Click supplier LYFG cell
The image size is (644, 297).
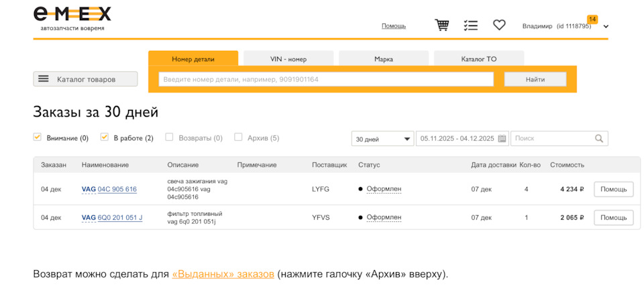click(321, 189)
